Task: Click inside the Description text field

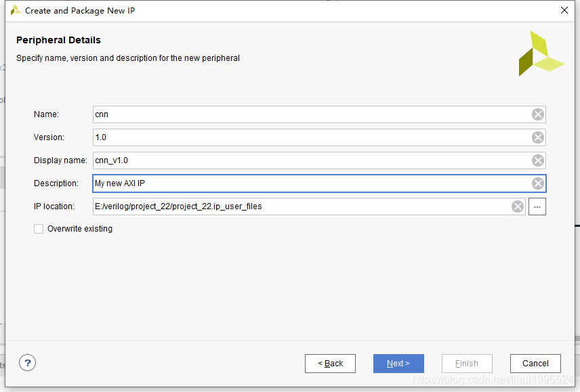Action: click(x=312, y=183)
